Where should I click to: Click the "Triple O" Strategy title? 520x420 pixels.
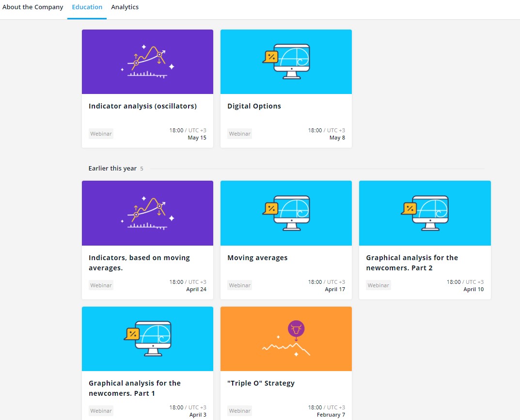[261, 383]
